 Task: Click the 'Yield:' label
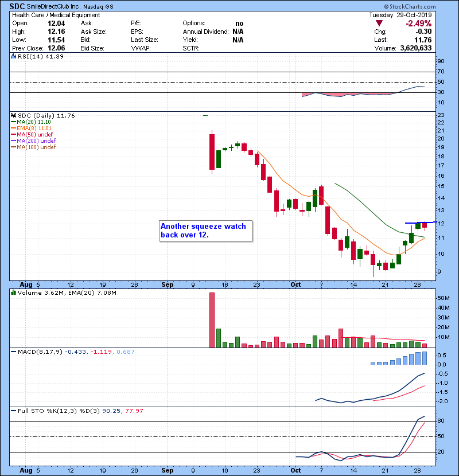190,40
